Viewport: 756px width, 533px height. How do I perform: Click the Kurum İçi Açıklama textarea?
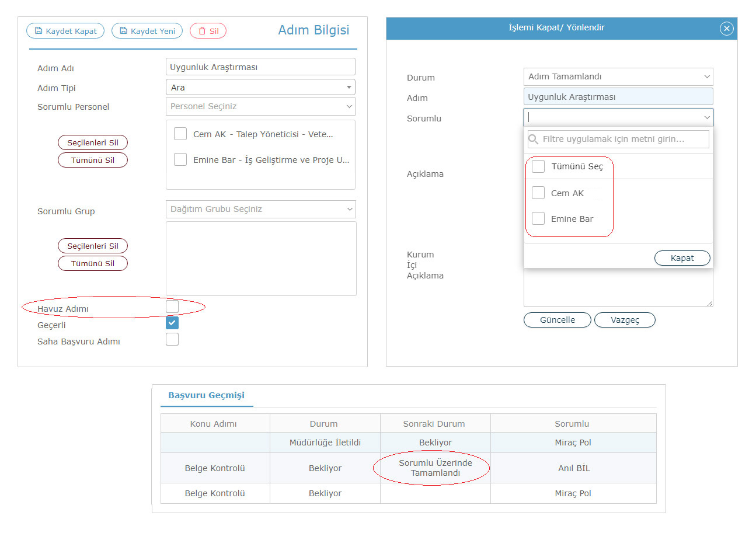coord(618,287)
